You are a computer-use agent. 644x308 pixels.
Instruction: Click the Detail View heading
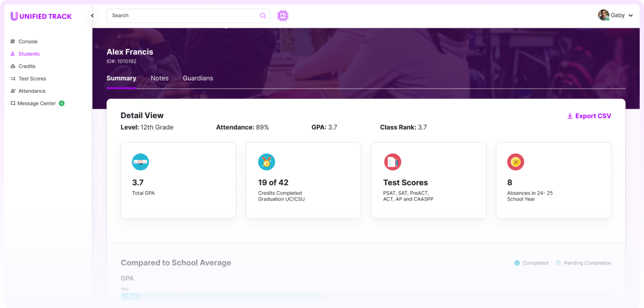142,116
